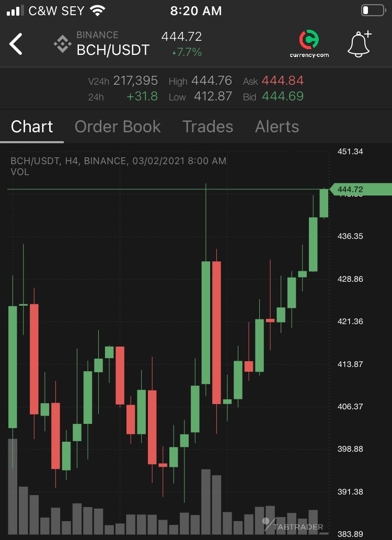Viewport: 392px width, 540px height.
Task: Tap the back arrow icon
Action: [16, 44]
